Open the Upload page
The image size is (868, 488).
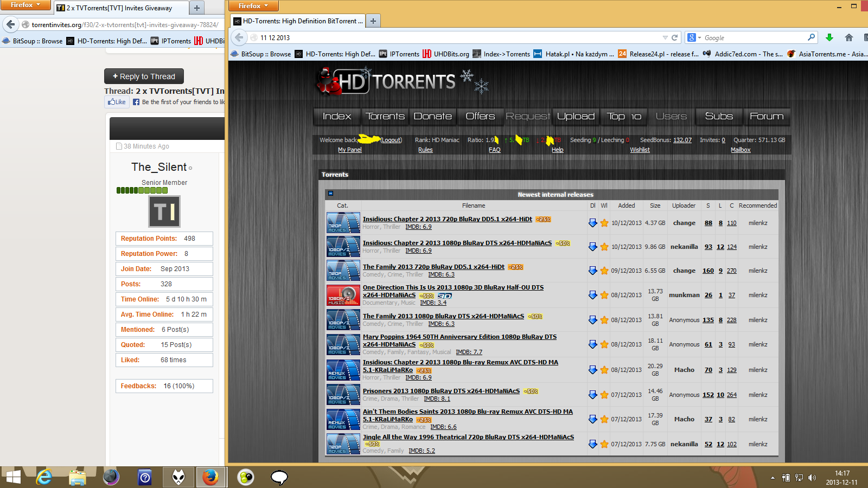point(576,116)
